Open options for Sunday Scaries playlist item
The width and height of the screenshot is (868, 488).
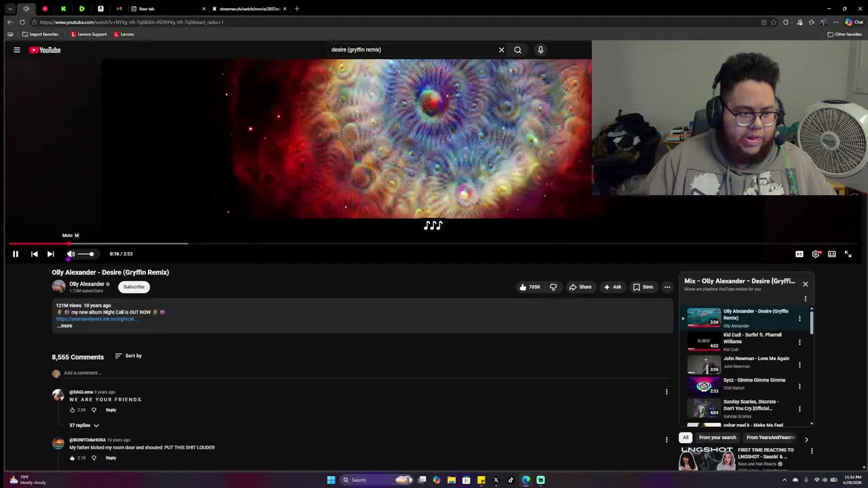pos(800,409)
